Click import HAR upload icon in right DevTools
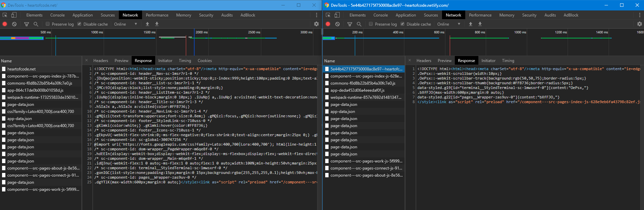 471,24
